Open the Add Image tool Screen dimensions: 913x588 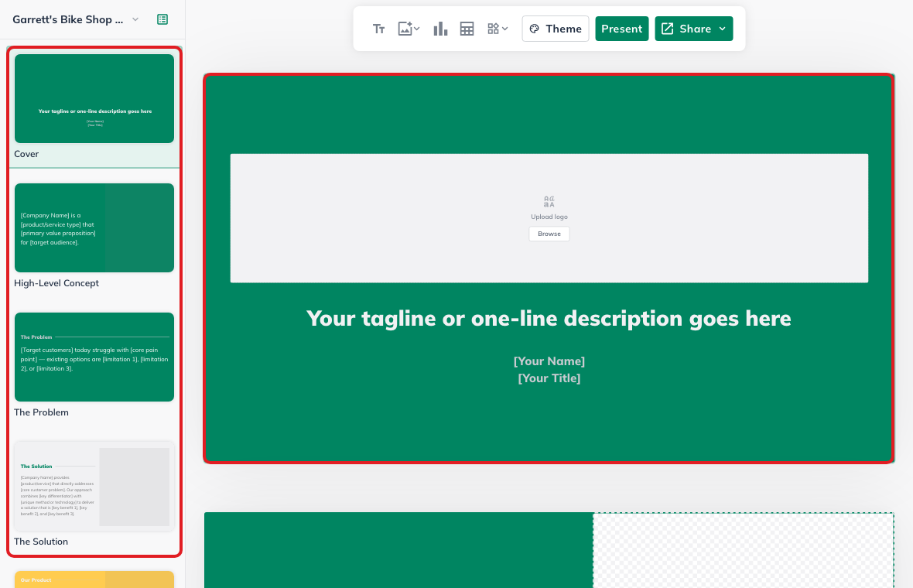click(409, 29)
